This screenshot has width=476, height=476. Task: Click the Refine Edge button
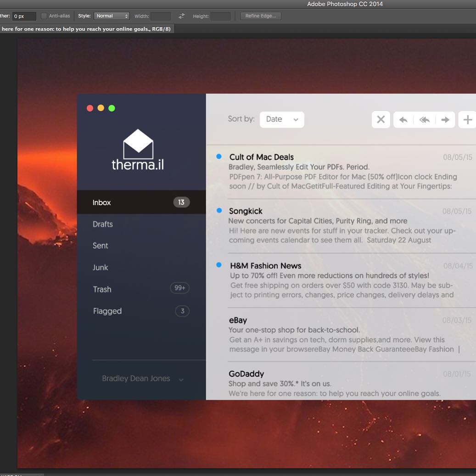pos(261,16)
